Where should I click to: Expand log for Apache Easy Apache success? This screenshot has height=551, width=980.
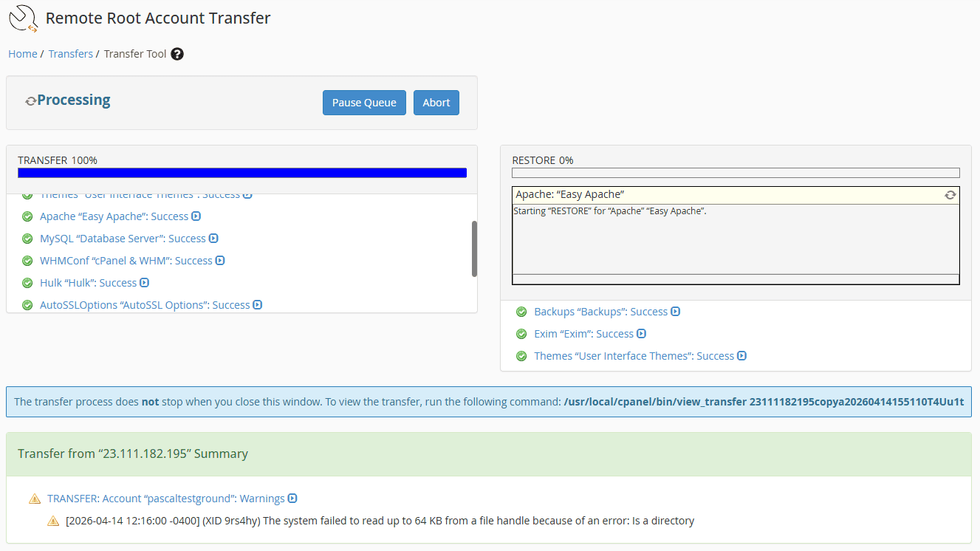click(x=198, y=216)
